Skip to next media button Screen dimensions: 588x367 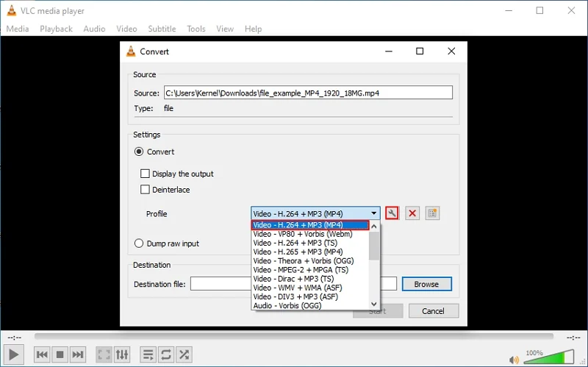tap(78, 354)
